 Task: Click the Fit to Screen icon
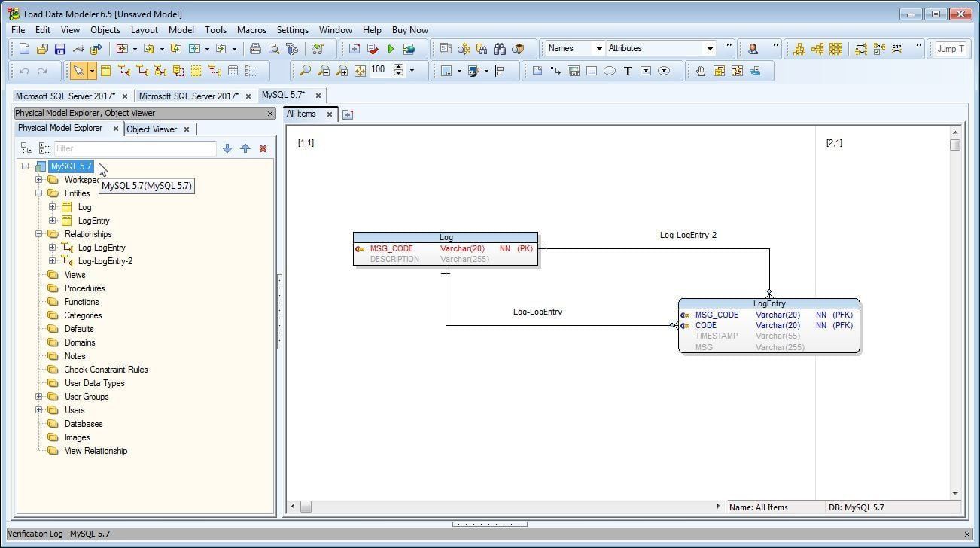point(360,71)
